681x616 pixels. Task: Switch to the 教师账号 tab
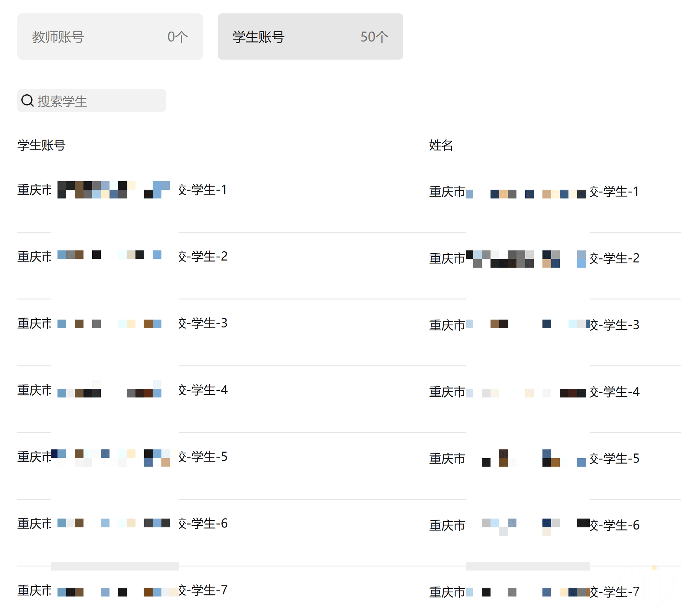(x=110, y=37)
